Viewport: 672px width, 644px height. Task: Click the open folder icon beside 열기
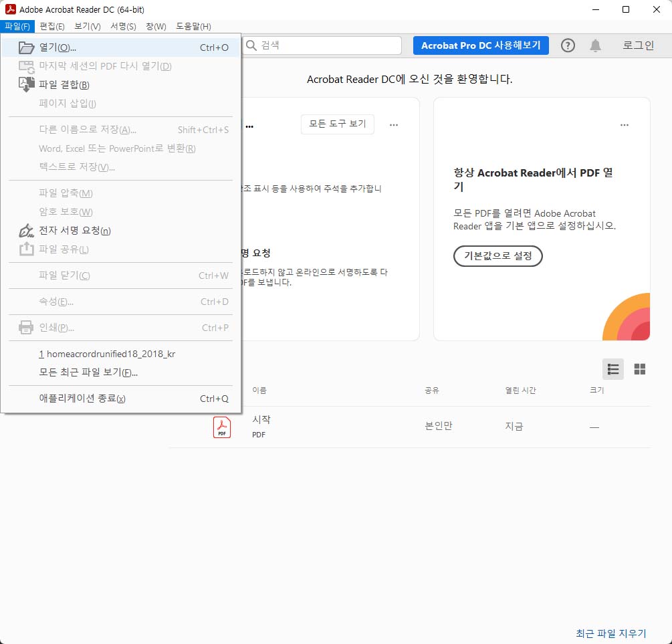click(26, 47)
